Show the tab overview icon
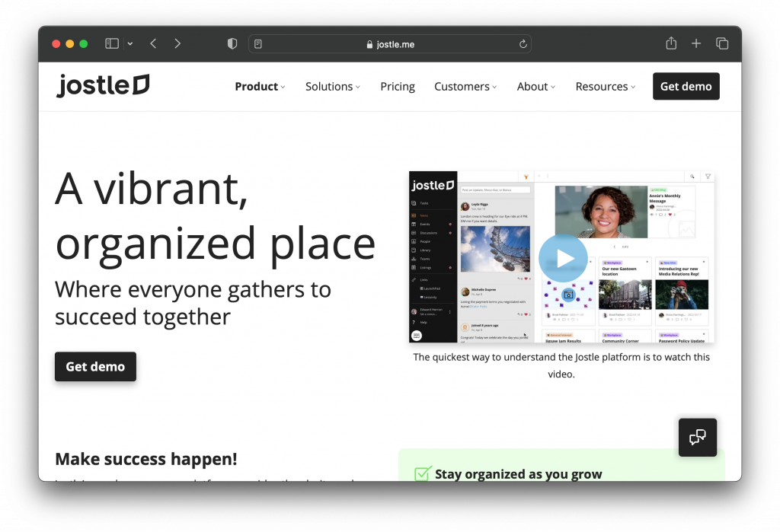The height and width of the screenshot is (532, 780). click(722, 43)
